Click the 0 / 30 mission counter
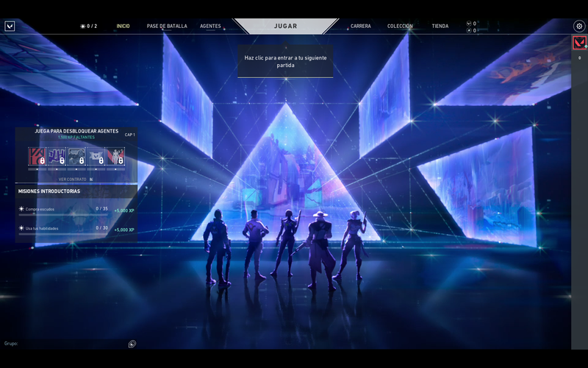588x368 pixels. pyautogui.click(x=101, y=227)
